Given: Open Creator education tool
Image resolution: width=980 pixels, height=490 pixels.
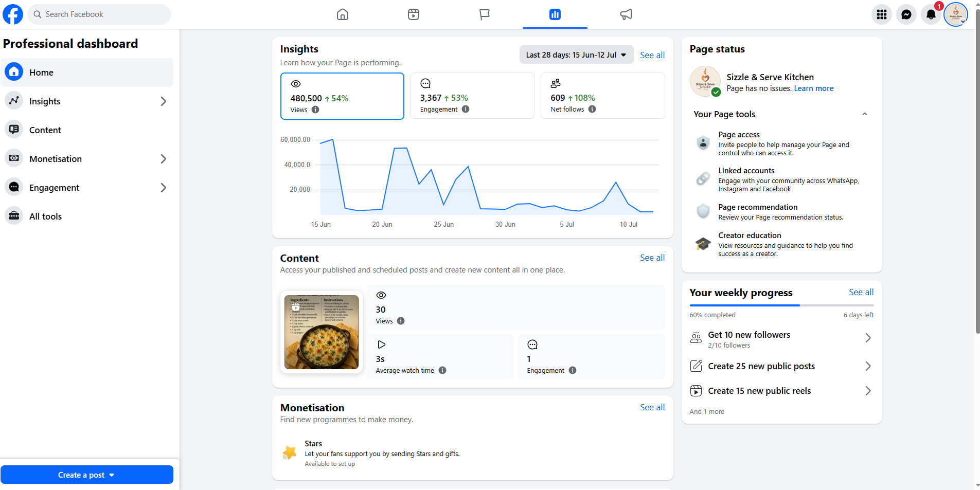Looking at the screenshot, I should tap(781, 244).
